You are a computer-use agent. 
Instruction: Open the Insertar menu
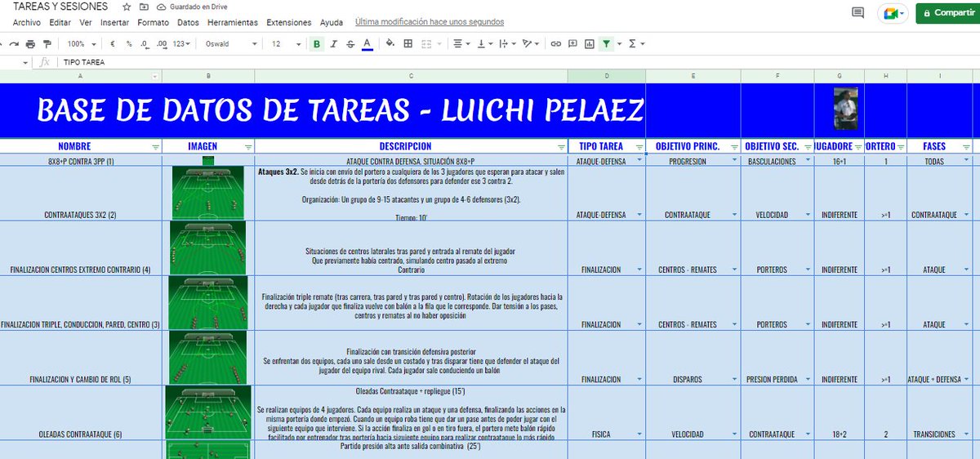[114, 22]
